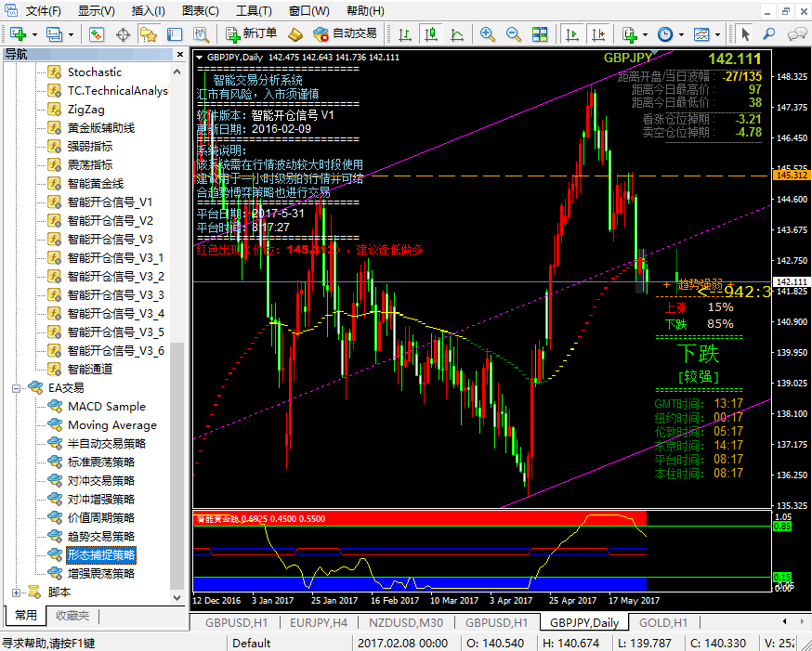Viewport: 812px width, 651px height.
Task: Close the 导航 navigator panel
Action: pyautogui.click(x=178, y=54)
